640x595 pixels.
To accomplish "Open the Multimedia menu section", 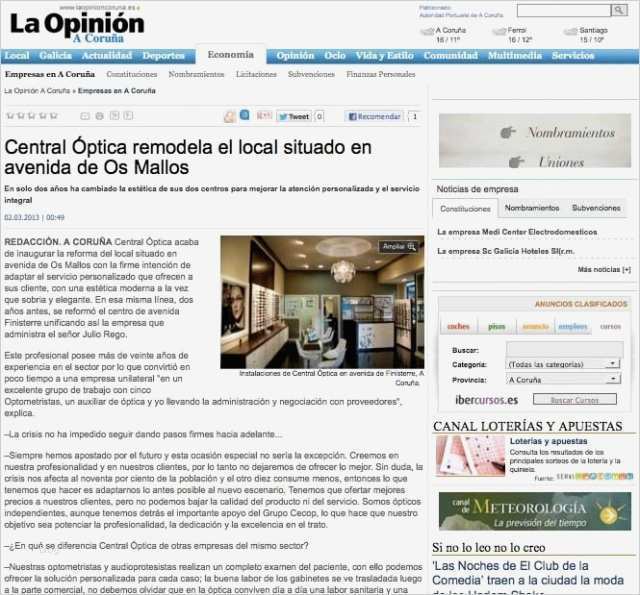I will [x=515, y=56].
